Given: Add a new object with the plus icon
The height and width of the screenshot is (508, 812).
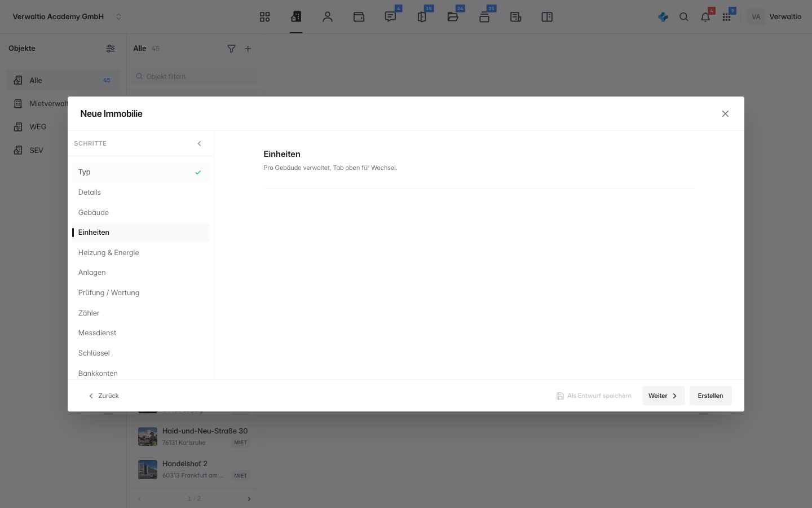Looking at the screenshot, I should [248, 49].
